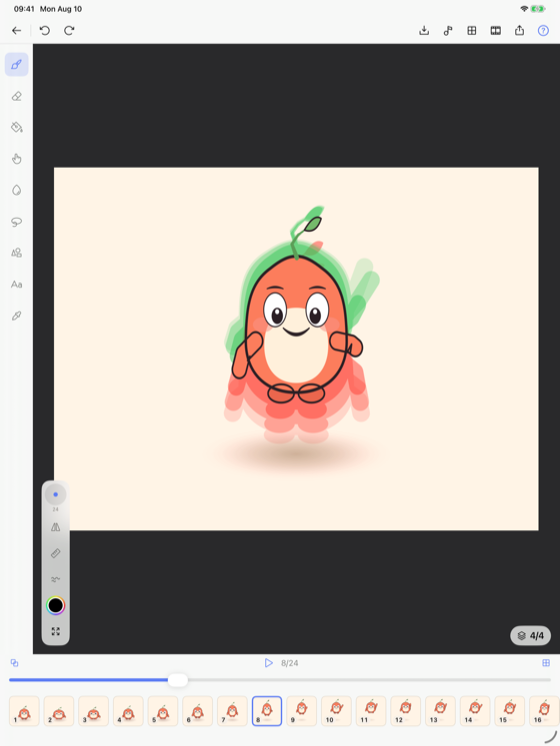Viewport: 560px width, 746px height.
Task: Select the Blur drop tool
Action: [17, 190]
